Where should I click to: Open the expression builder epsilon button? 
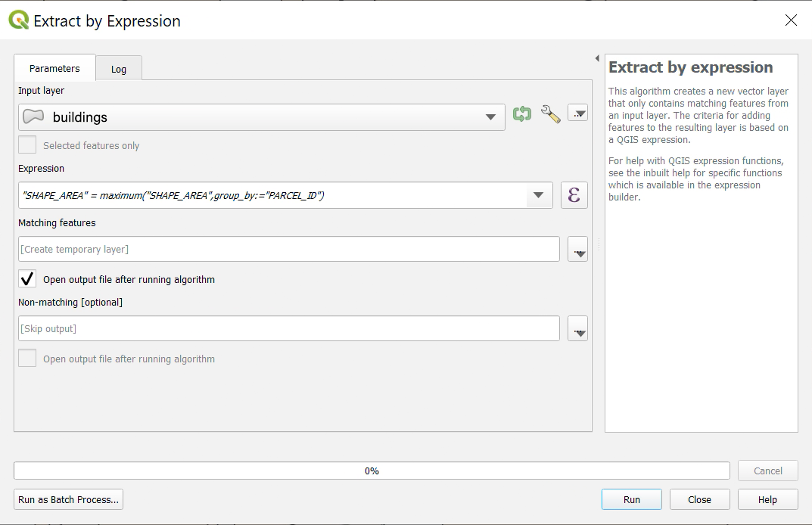click(x=574, y=195)
